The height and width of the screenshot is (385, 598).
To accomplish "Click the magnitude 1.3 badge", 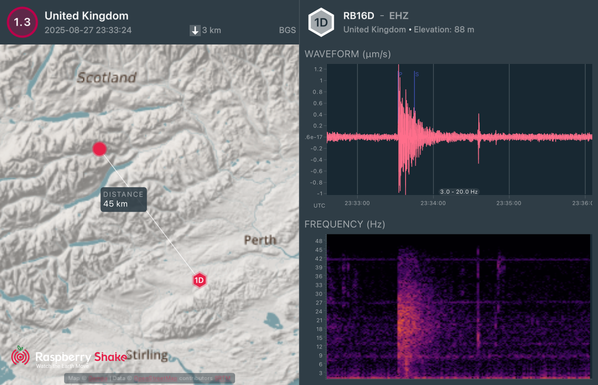I will (x=22, y=22).
